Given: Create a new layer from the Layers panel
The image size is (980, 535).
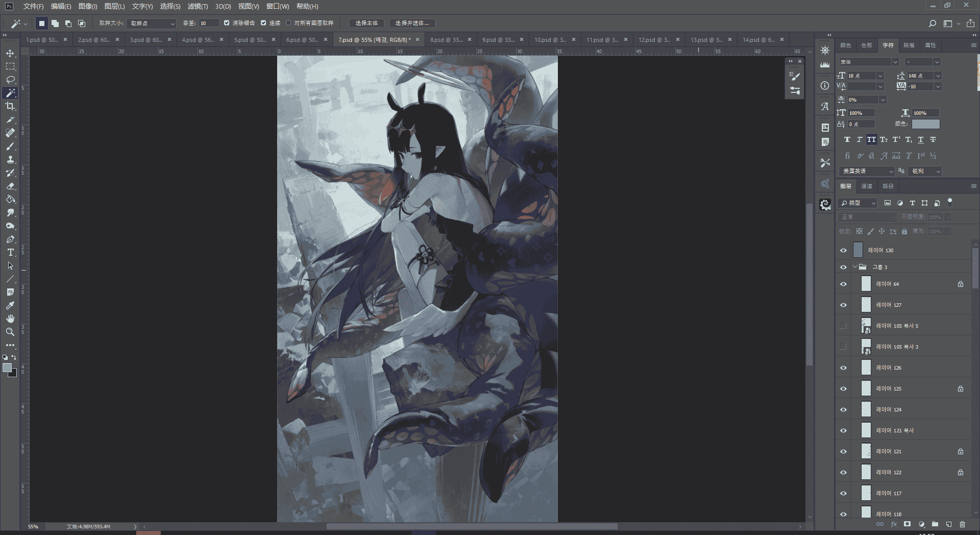Looking at the screenshot, I should 948,524.
